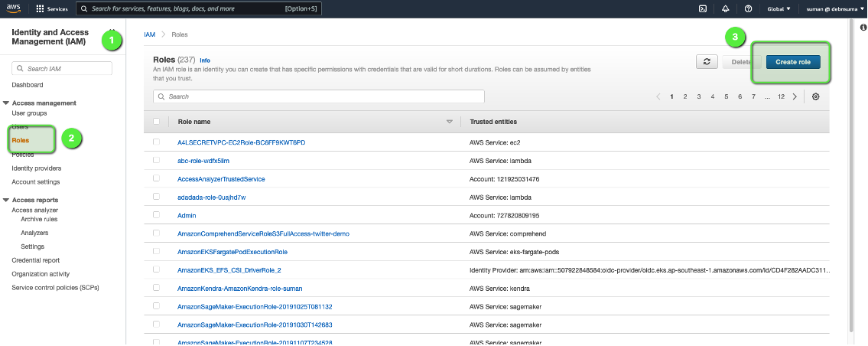The height and width of the screenshot is (346, 868).
Task: Go to page 12 of roles
Action: coord(781,96)
